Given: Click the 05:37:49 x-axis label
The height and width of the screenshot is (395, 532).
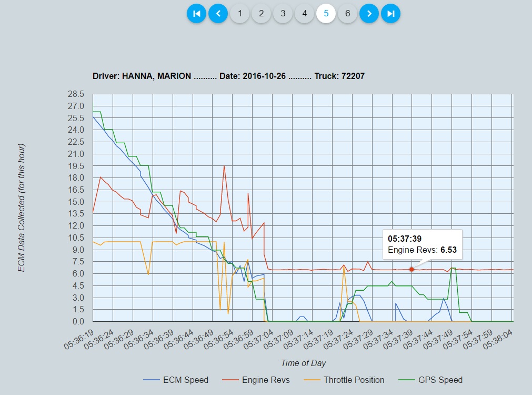Looking at the screenshot, I should (x=438, y=339).
